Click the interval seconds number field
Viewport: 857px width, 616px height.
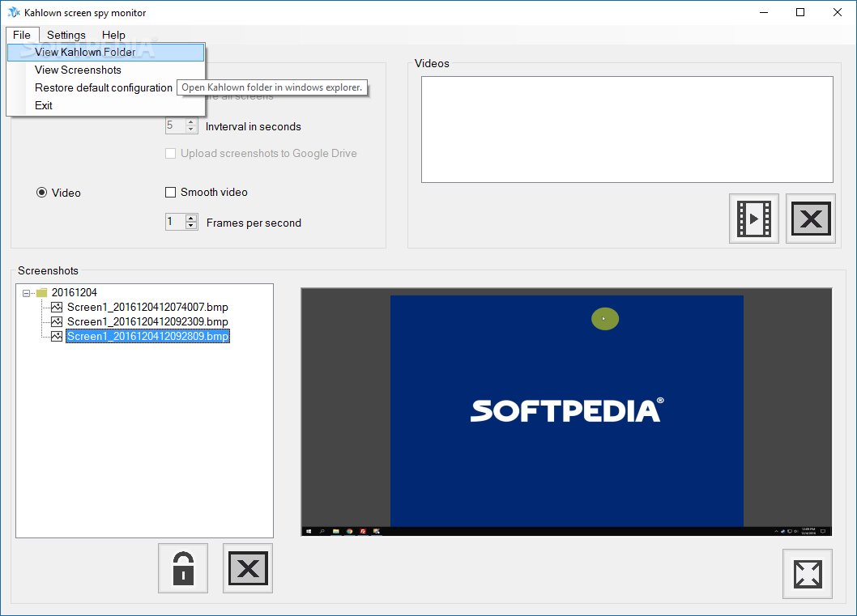pos(176,125)
